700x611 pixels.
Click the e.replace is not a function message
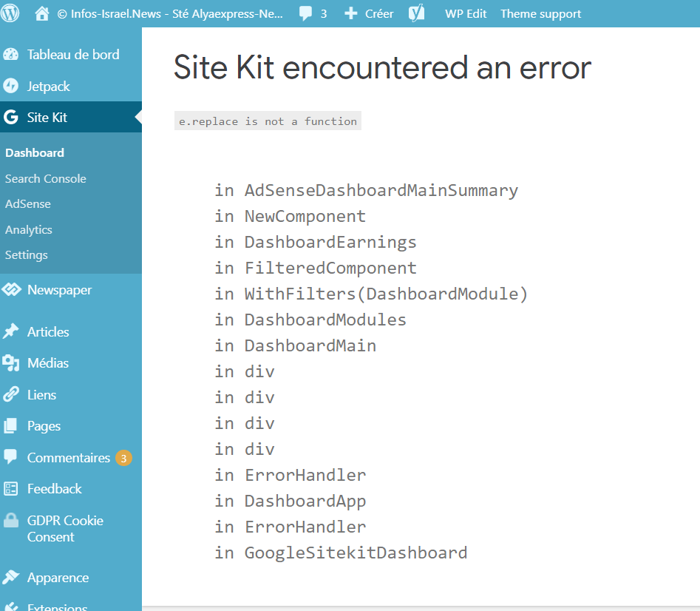pos(268,121)
